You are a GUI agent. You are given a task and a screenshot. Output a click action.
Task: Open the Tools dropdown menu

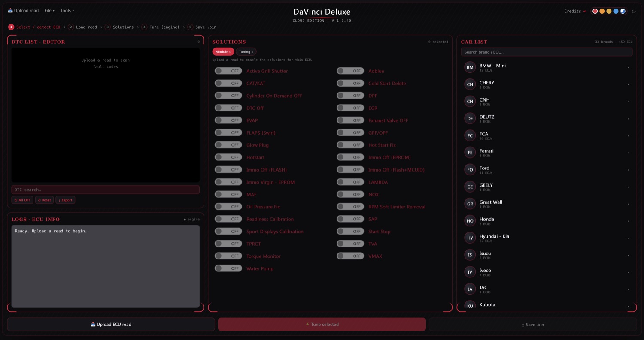pos(67,11)
